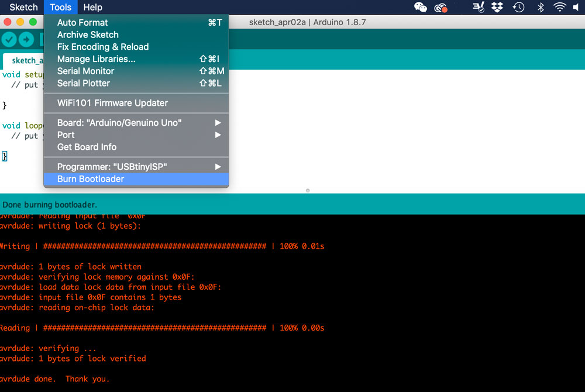Image resolution: width=585 pixels, height=392 pixels.
Task: Choose Archive Sketch
Action: pos(136,35)
